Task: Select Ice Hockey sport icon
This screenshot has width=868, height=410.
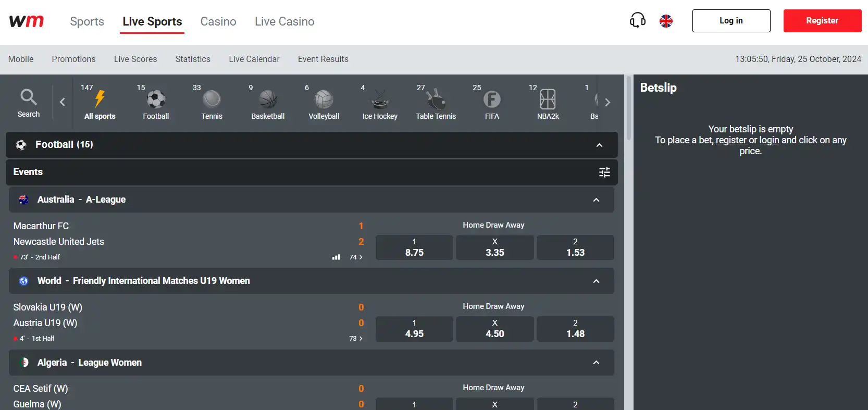Action: coord(380,99)
